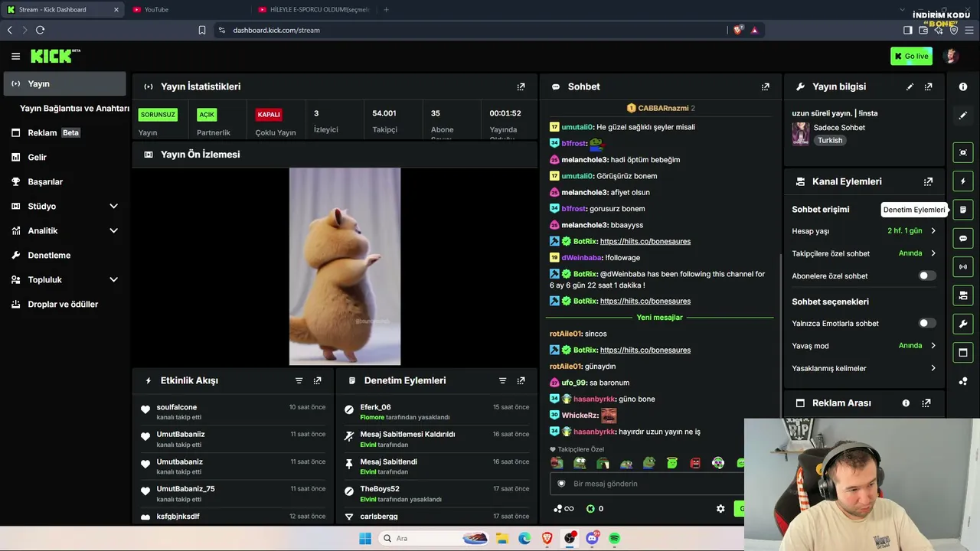The width and height of the screenshot is (980, 551).
Task: Open the Etkinlik Akışı filter icon
Action: click(299, 380)
